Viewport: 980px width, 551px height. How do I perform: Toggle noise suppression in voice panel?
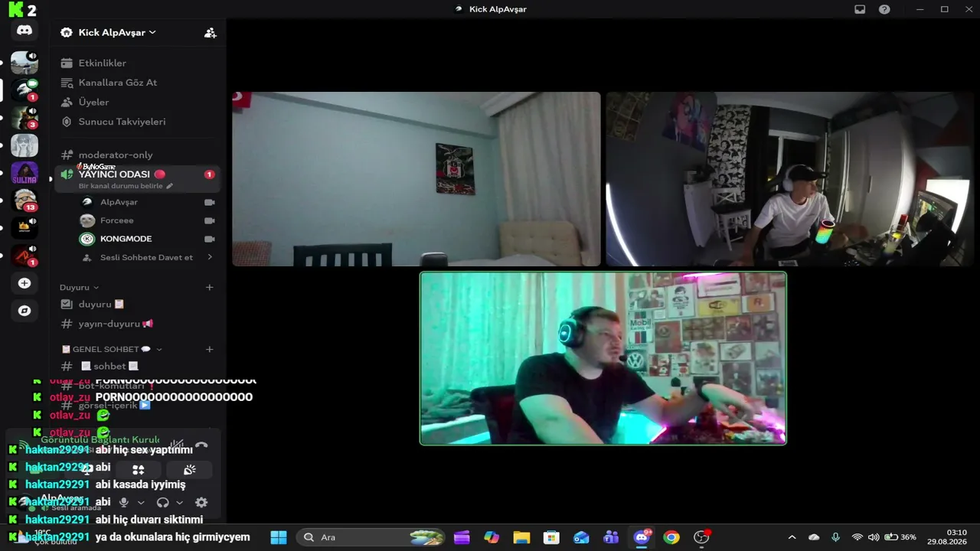(x=177, y=445)
